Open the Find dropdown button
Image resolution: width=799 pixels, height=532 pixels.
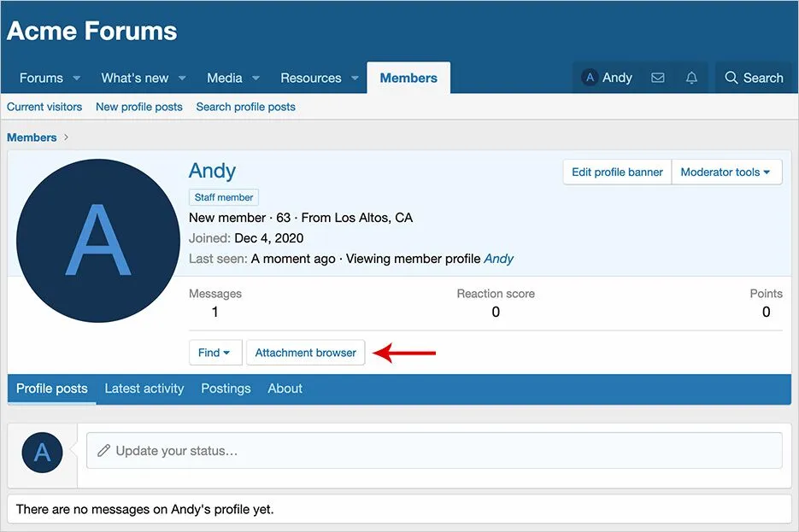[214, 353]
